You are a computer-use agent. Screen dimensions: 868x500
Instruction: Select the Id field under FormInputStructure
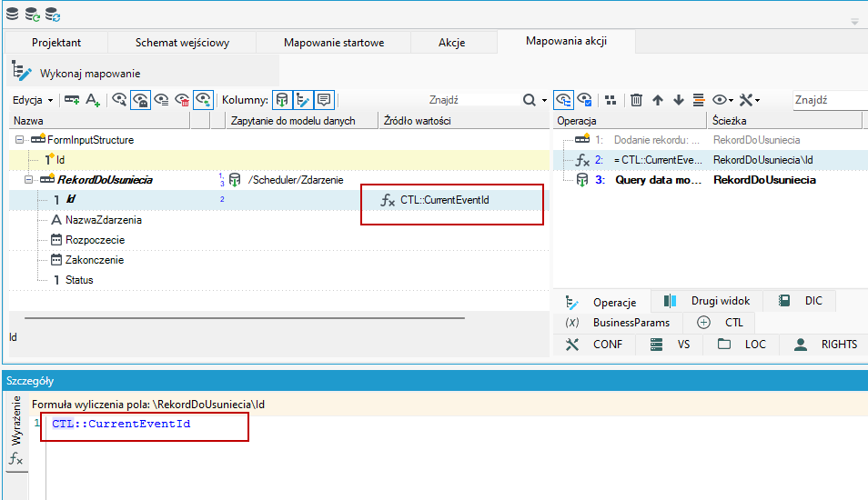279,160
